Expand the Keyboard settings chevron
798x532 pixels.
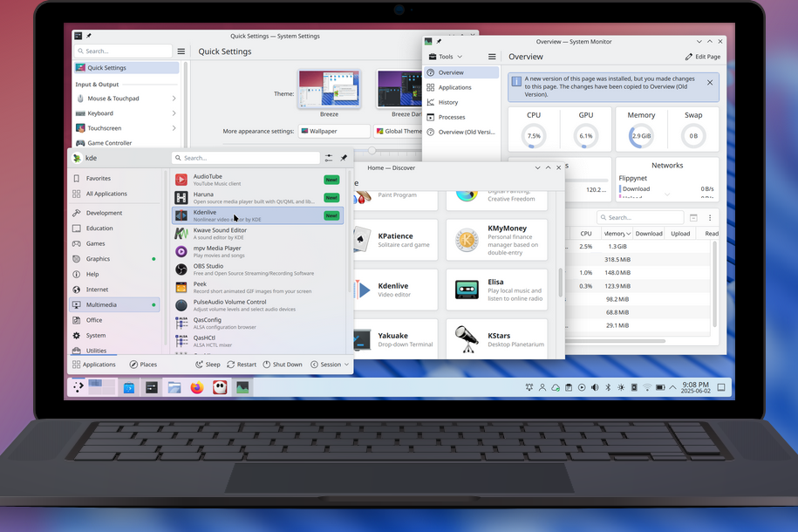174,113
